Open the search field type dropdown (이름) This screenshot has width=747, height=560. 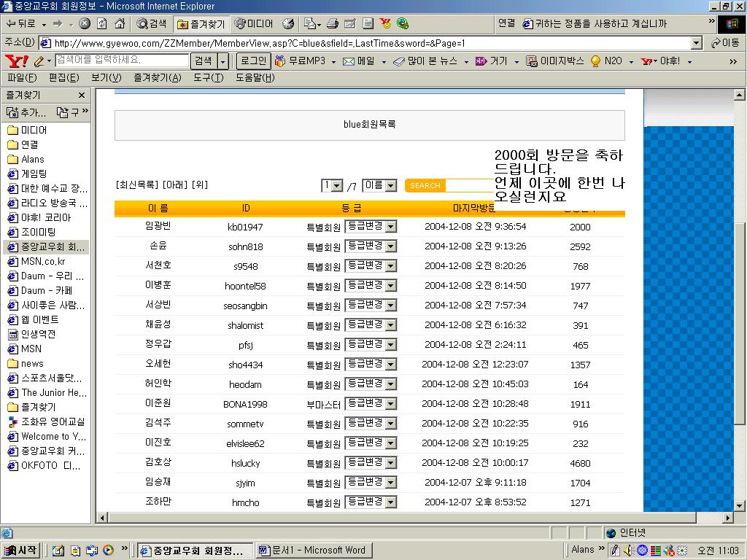pos(390,186)
